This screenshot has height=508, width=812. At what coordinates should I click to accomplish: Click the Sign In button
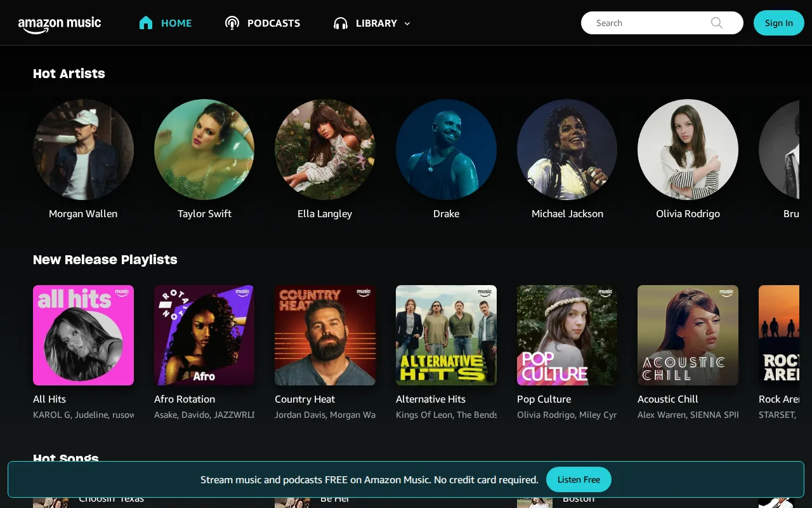pyautogui.click(x=779, y=23)
